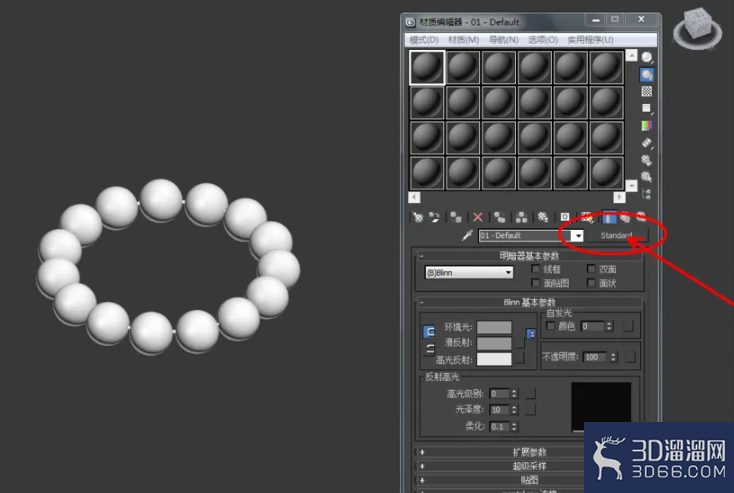Click map button beside 漫反射 swatch

point(520,343)
